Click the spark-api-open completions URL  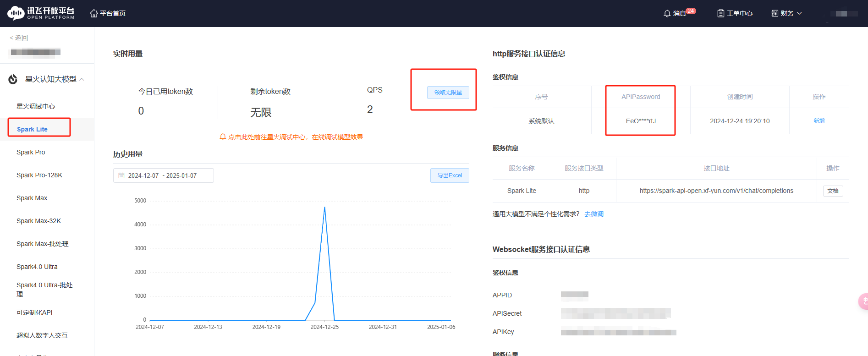716,191
